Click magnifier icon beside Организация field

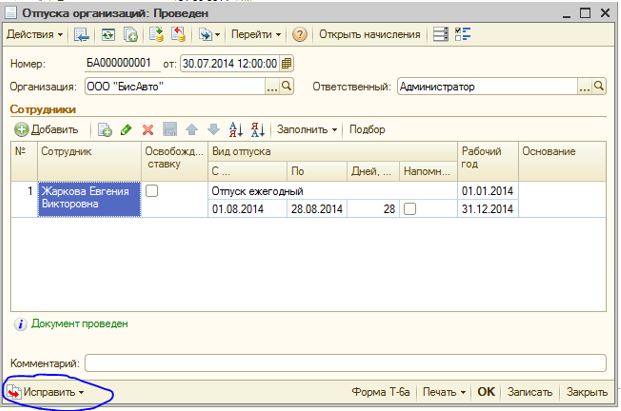click(286, 87)
